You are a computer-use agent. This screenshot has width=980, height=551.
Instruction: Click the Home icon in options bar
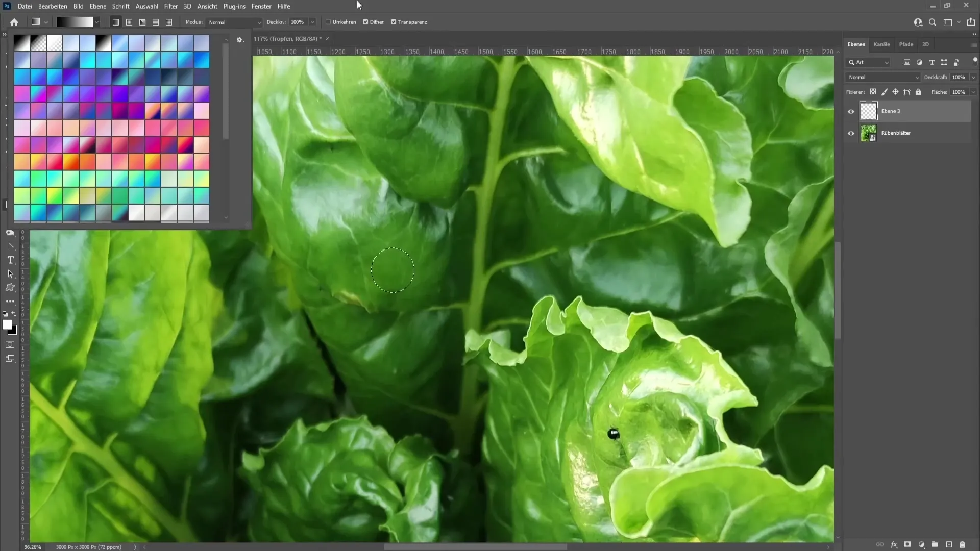(x=14, y=22)
